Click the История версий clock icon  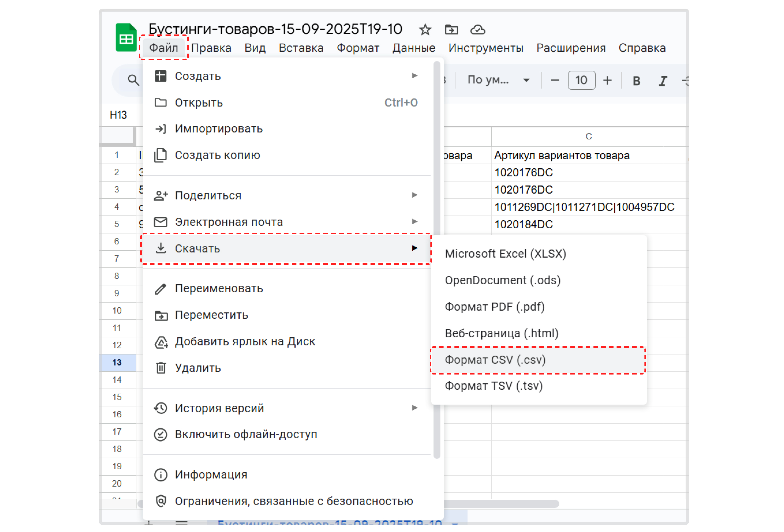coord(161,408)
